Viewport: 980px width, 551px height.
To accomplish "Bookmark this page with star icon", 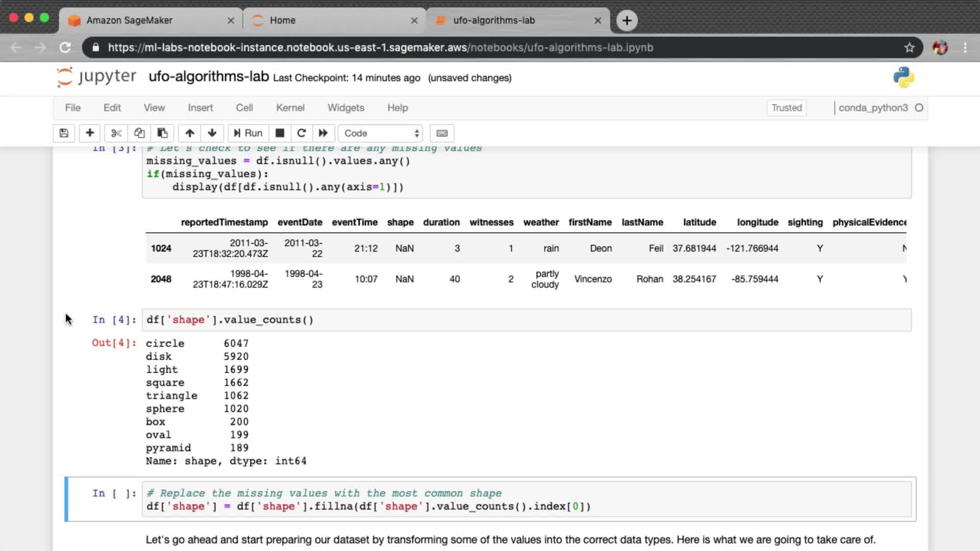I will 909,47.
